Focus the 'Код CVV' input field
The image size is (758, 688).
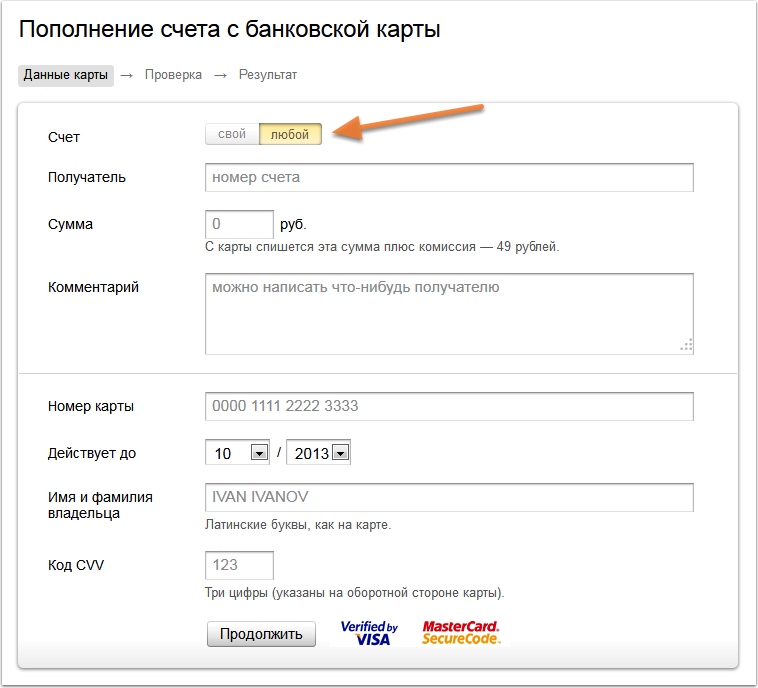pos(239,565)
